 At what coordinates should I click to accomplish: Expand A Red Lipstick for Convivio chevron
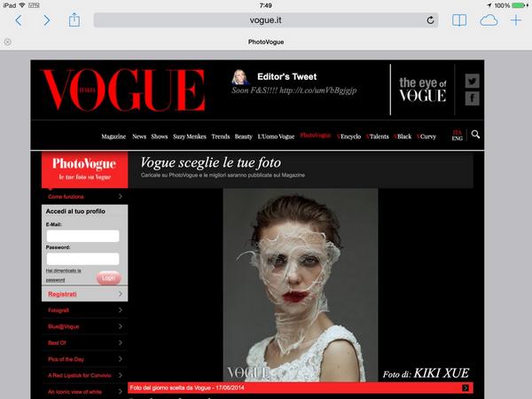pos(121,375)
